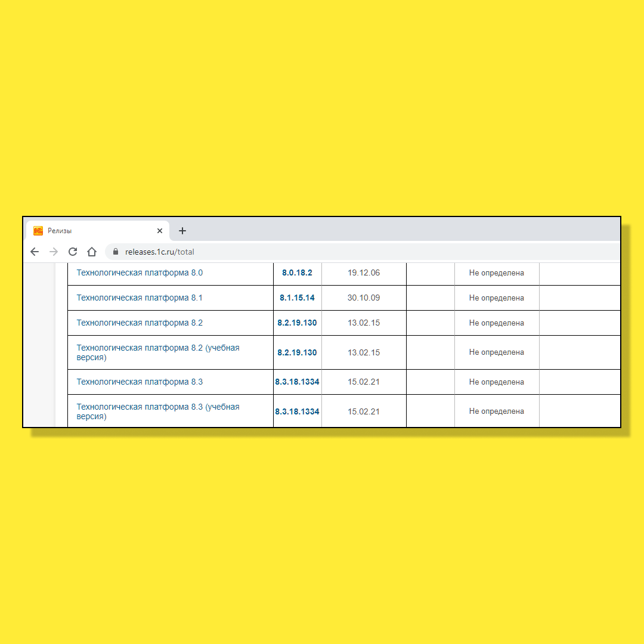Click the browser forward arrow

coord(54,252)
